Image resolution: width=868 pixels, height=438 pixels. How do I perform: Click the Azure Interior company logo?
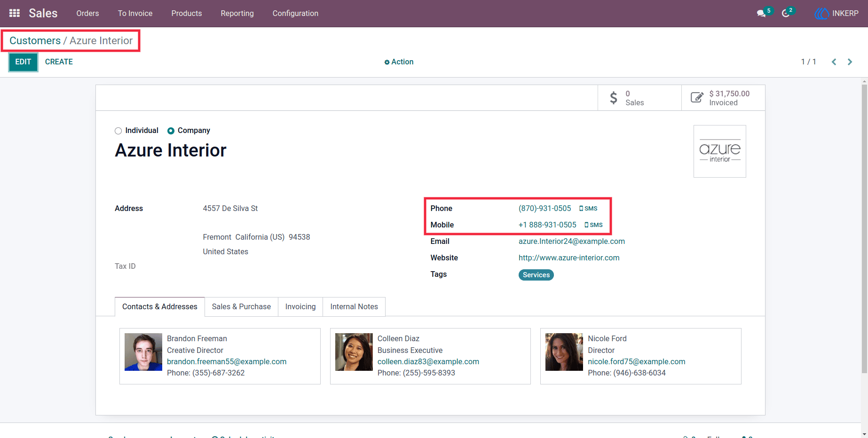(x=719, y=151)
